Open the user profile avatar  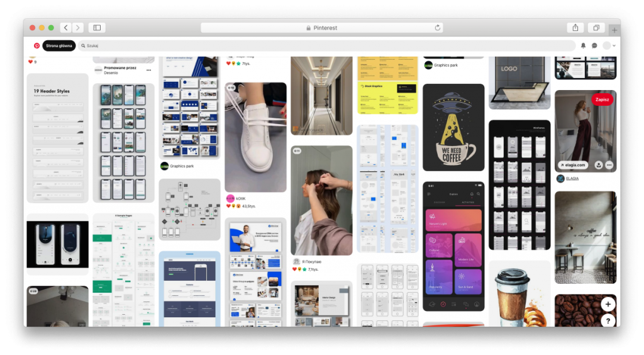(x=607, y=45)
